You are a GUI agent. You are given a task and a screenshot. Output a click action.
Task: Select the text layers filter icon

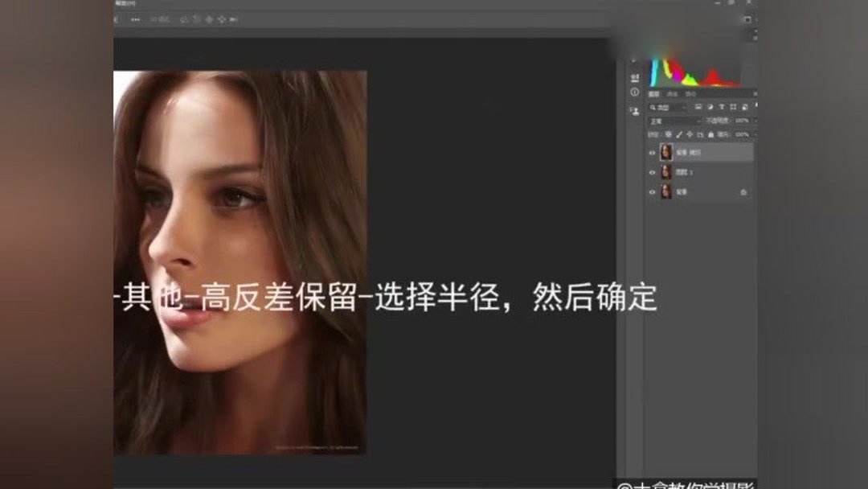[x=721, y=106]
